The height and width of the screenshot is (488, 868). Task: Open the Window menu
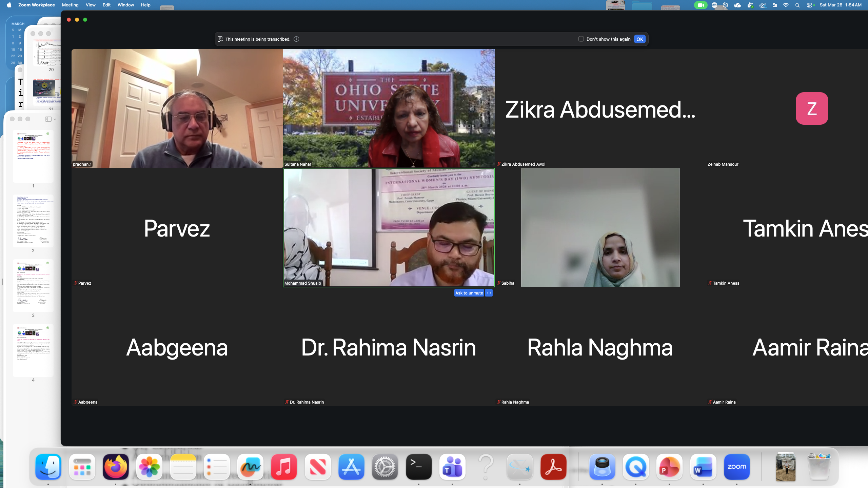click(126, 5)
